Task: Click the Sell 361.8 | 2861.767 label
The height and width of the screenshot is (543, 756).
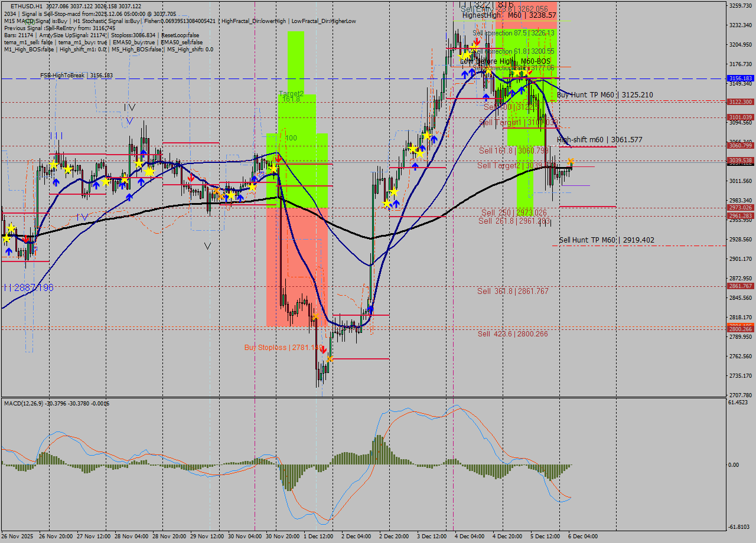Action: (513, 291)
